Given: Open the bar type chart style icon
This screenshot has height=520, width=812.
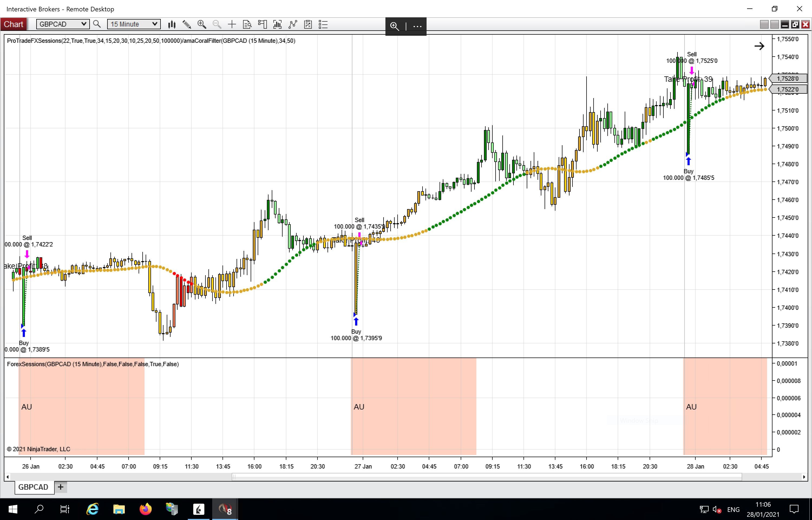Looking at the screenshot, I should coord(172,24).
